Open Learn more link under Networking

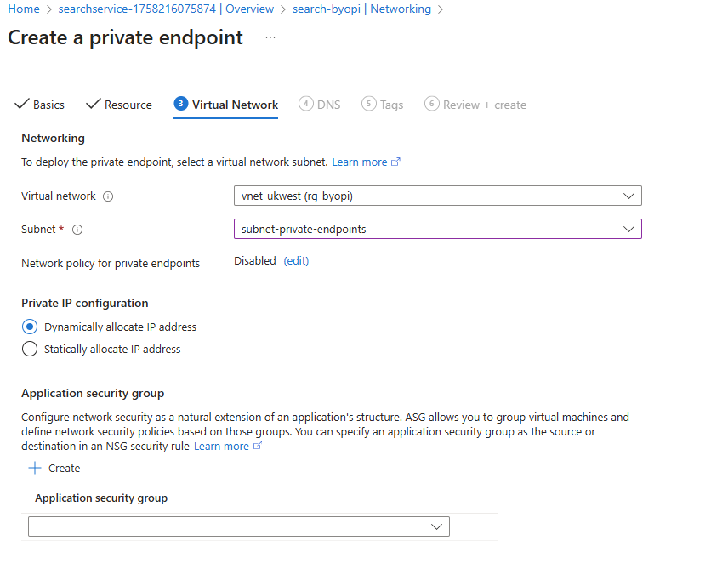(360, 162)
